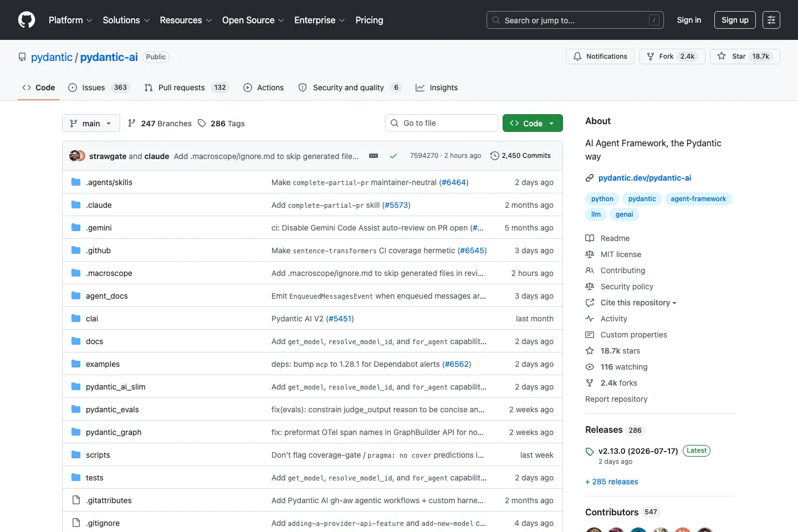Open the green Code dropdown button
The image size is (798, 532).
coord(533,123)
